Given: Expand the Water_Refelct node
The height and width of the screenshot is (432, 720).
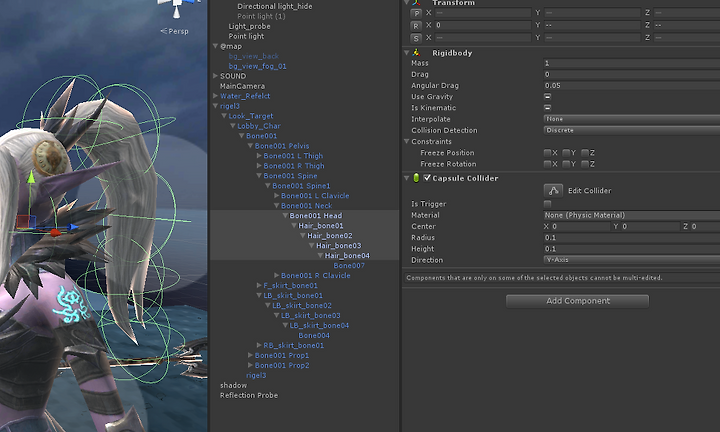Looking at the screenshot, I should pos(215,96).
